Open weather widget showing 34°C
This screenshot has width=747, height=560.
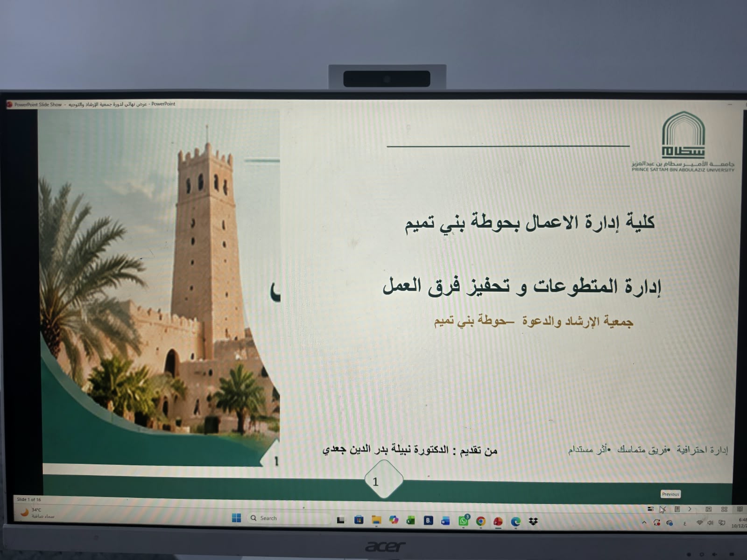coord(37,513)
